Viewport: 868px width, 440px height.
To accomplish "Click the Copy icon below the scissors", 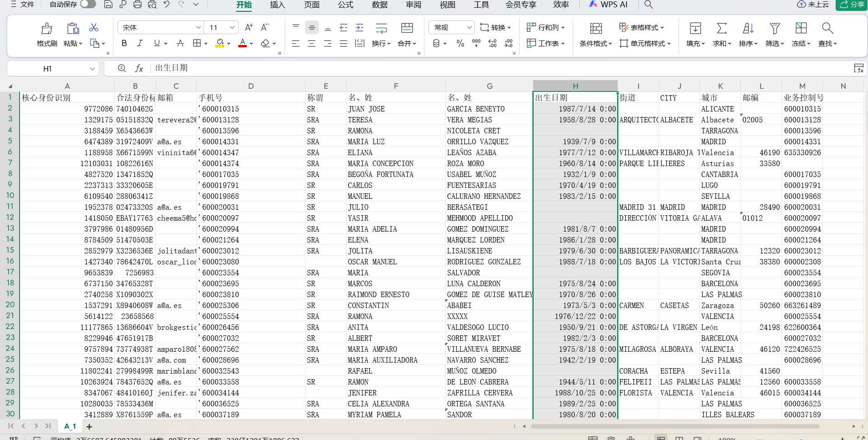I will pos(95,43).
